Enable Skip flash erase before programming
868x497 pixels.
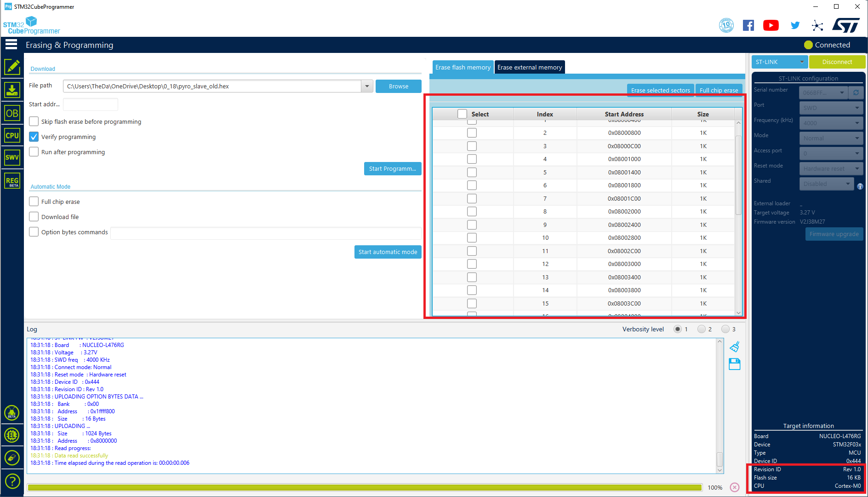[x=34, y=121]
